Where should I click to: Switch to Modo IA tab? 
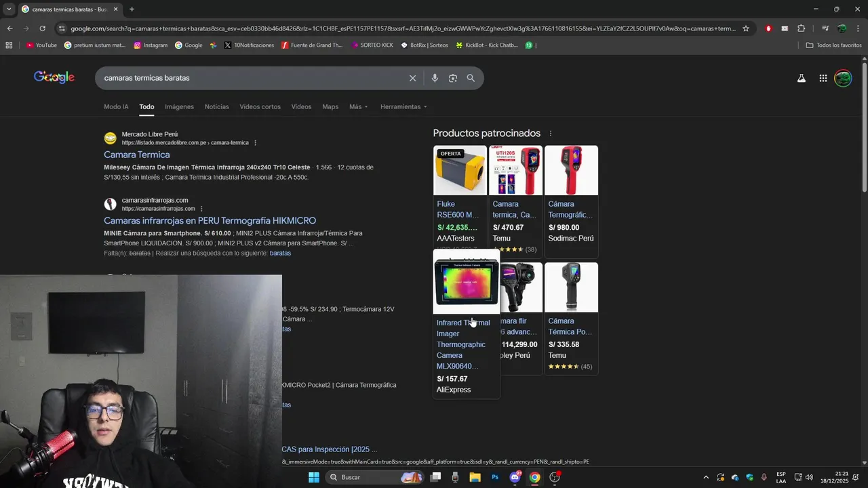pyautogui.click(x=116, y=106)
